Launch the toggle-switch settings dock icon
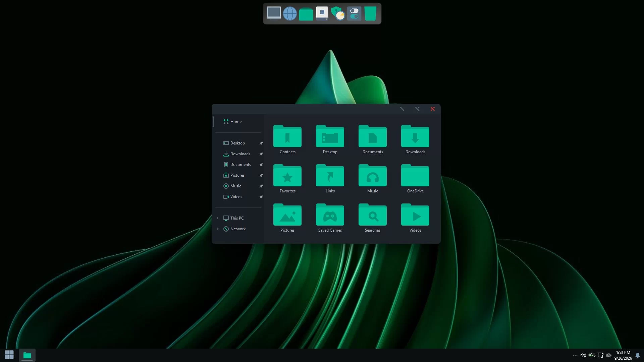644x362 pixels. (x=354, y=14)
